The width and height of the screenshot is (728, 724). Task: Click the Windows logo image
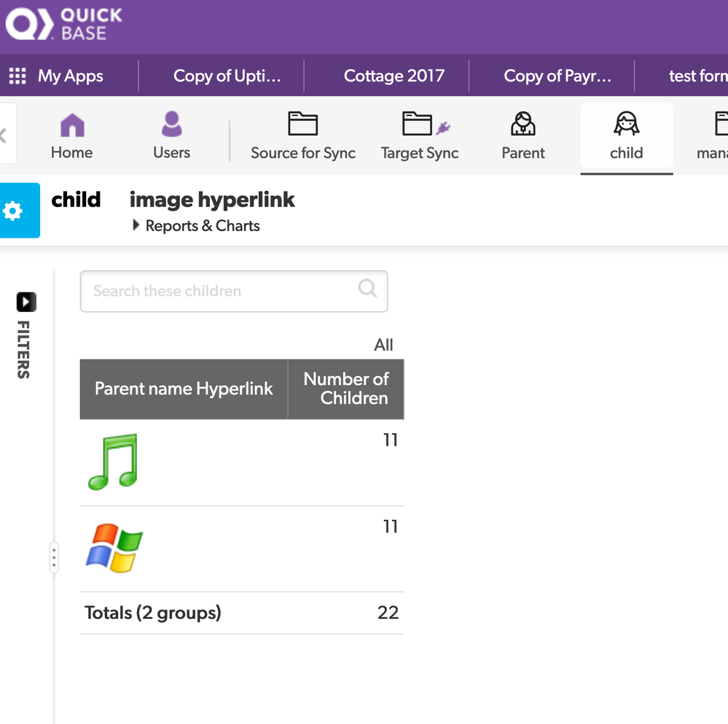click(114, 548)
